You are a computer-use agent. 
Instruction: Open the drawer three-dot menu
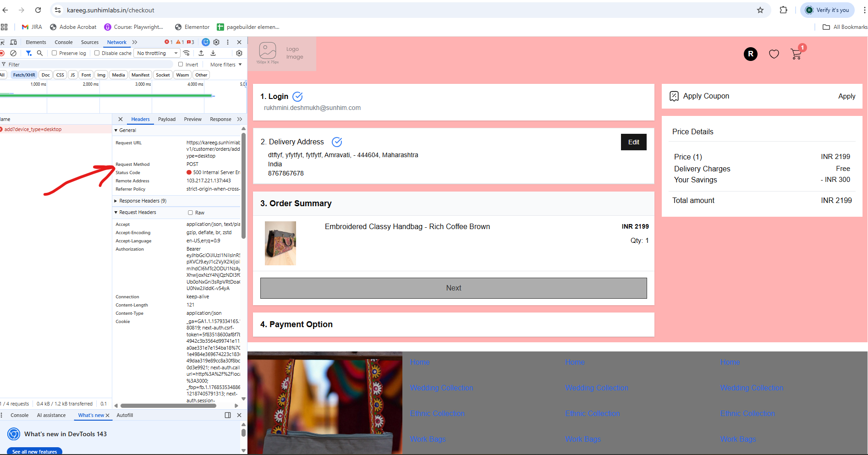click(2, 415)
